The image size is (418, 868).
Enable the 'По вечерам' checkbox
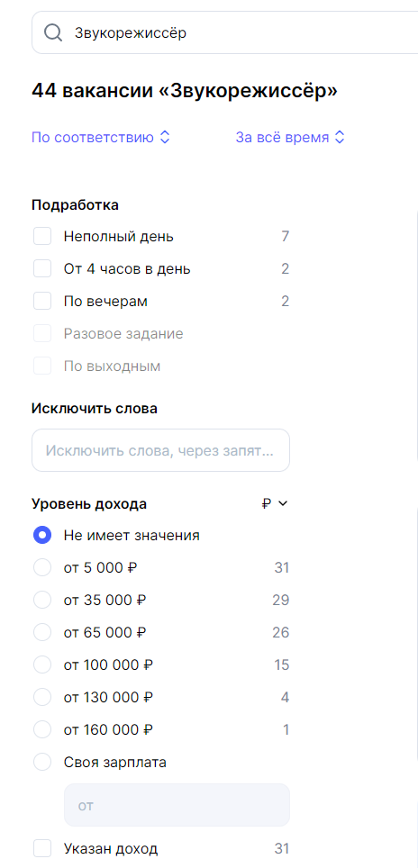pos(42,301)
